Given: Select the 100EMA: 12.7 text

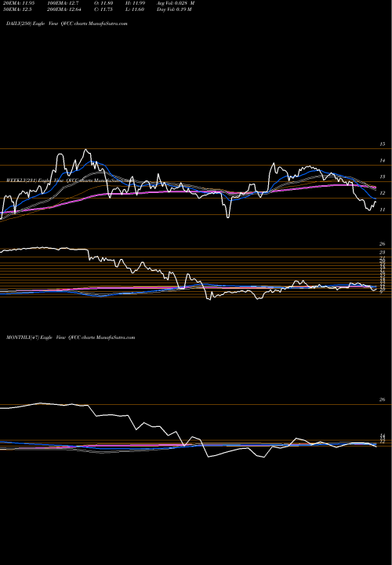Looking at the screenshot, I should pyautogui.click(x=62, y=3).
